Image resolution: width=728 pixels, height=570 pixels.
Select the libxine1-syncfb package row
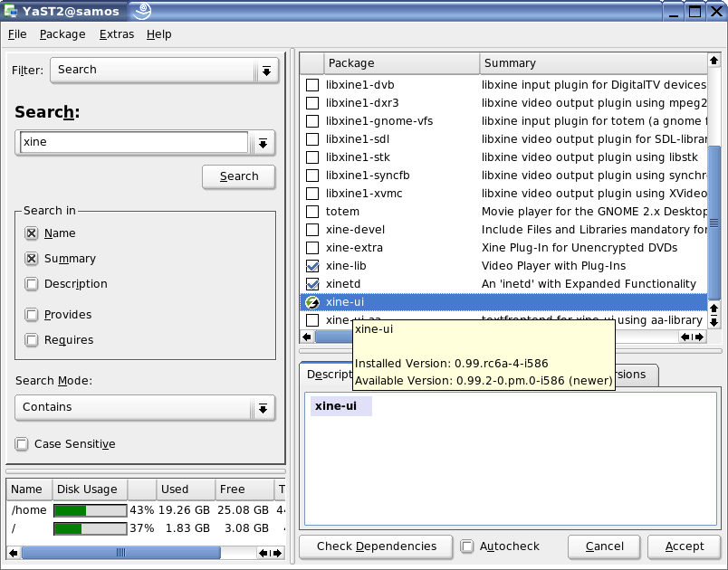click(503, 176)
